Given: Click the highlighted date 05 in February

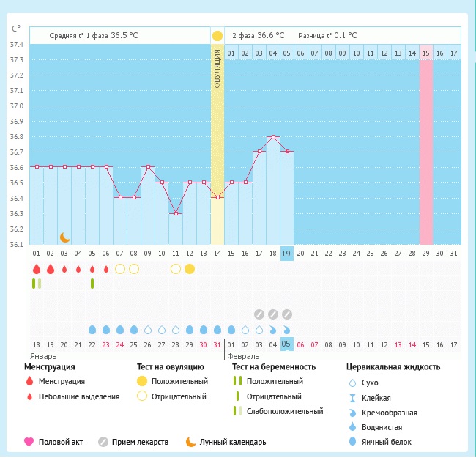Looking at the screenshot, I should pos(287,344).
